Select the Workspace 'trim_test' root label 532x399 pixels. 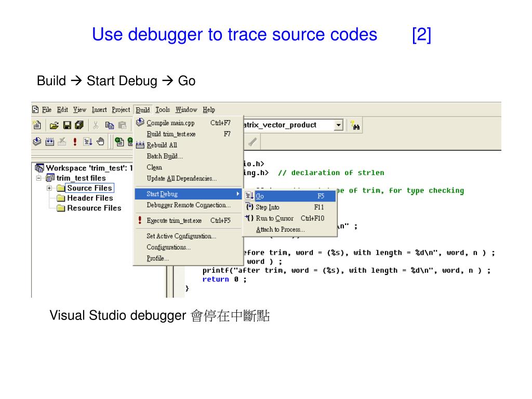pos(89,168)
